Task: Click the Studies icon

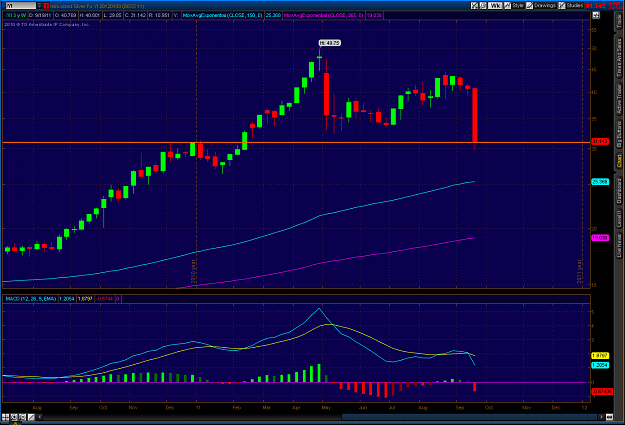Action: tap(562, 6)
